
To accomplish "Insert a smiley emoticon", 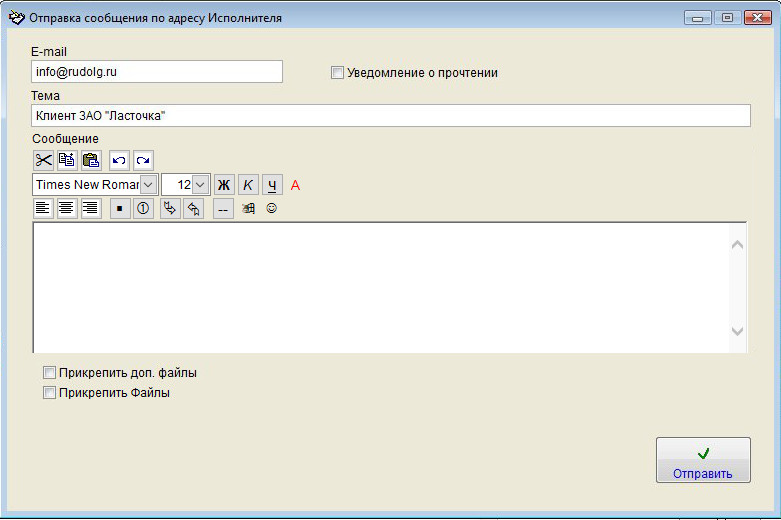I will pyautogui.click(x=271, y=208).
